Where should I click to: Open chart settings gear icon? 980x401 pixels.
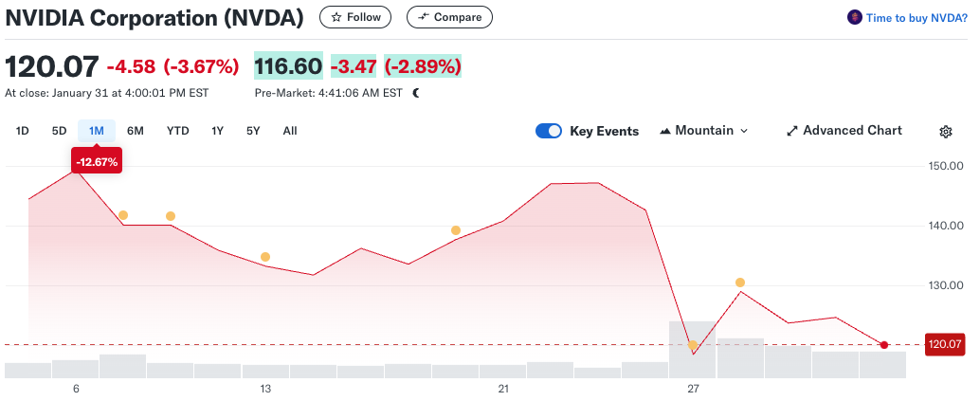coord(946,132)
